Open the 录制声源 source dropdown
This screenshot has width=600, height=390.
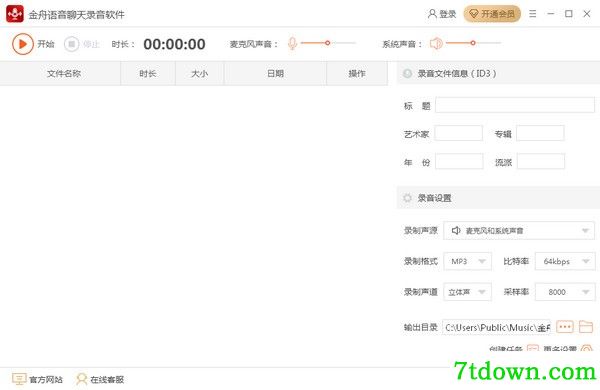click(519, 230)
